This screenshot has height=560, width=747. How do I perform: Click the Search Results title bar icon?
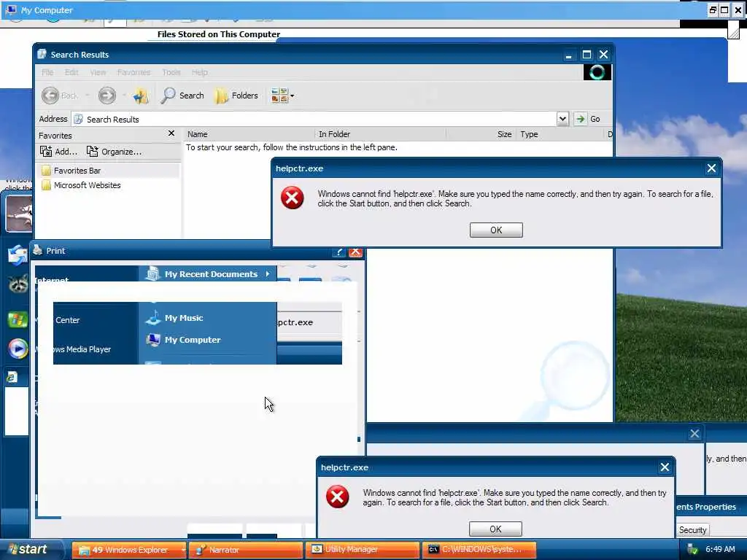click(x=42, y=54)
